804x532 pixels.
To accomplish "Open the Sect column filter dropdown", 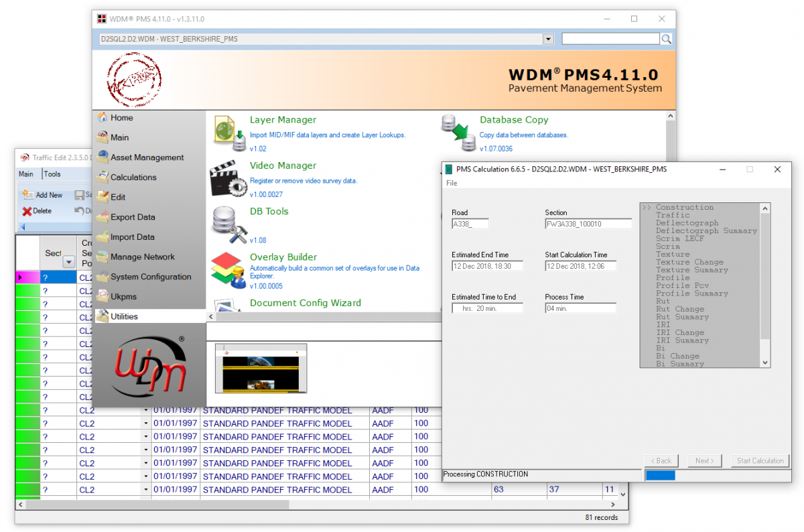I will tap(68, 262).
